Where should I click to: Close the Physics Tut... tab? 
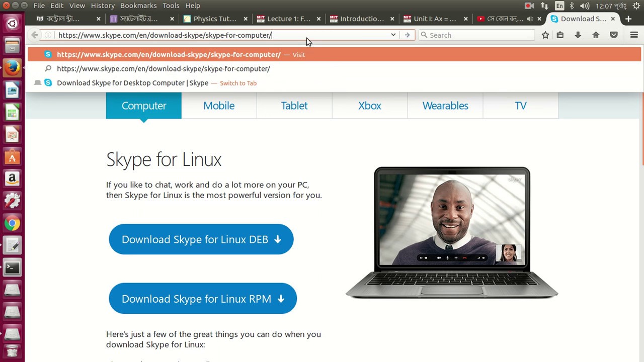pyautogui.click(x=246, y=19)
